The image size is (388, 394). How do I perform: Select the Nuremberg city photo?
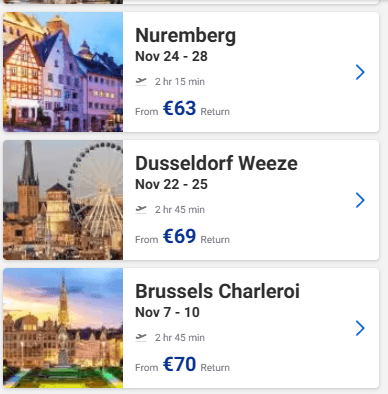63,72
